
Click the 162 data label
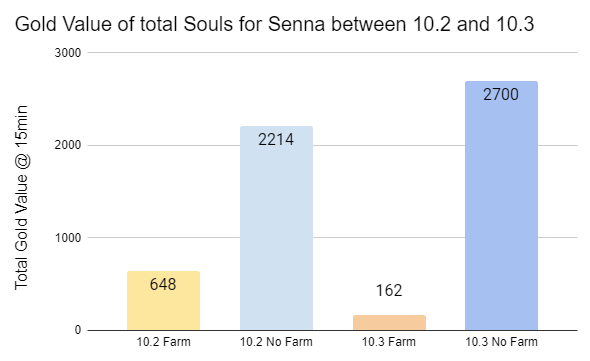(x=389, y=290)
